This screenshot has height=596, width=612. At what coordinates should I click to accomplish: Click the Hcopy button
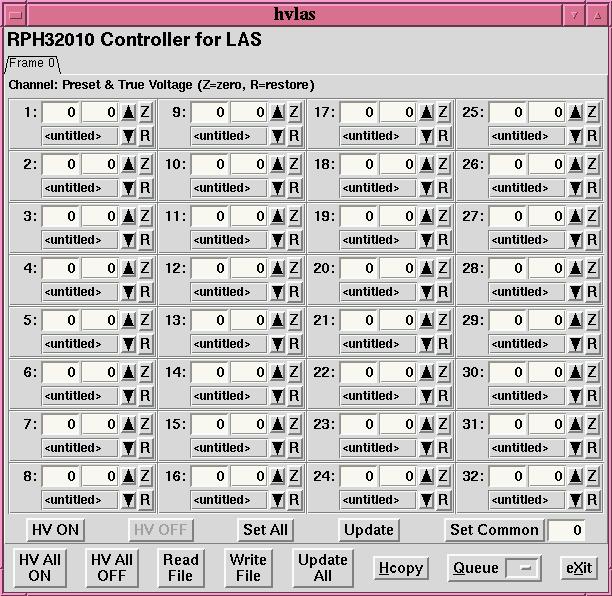coord(400,568)
